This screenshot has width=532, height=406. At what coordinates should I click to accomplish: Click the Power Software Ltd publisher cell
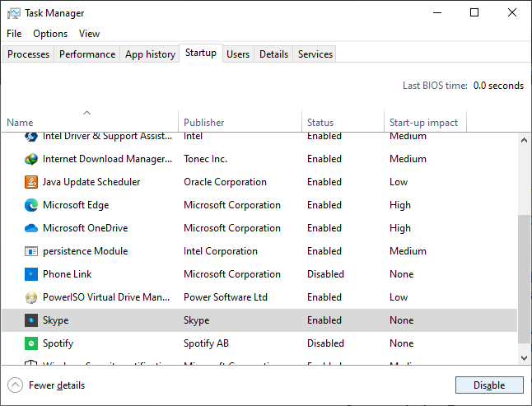226,297
